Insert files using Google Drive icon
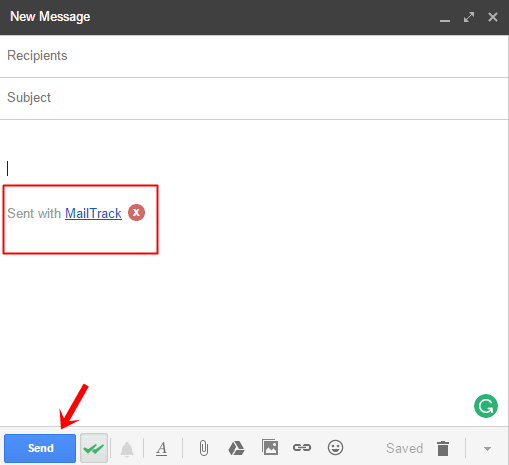Image resolution: width=509 pixels, height=465 pixels. (236, 448)
